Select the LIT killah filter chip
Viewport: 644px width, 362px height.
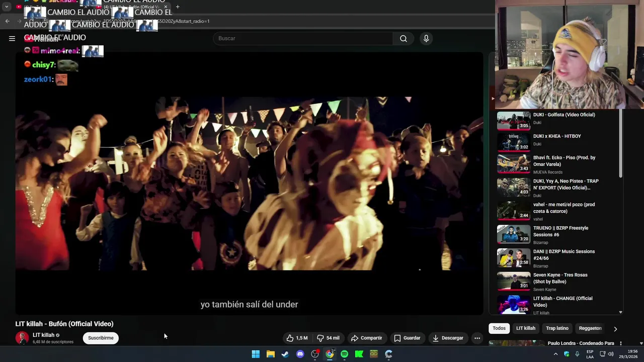click(526, 328)
